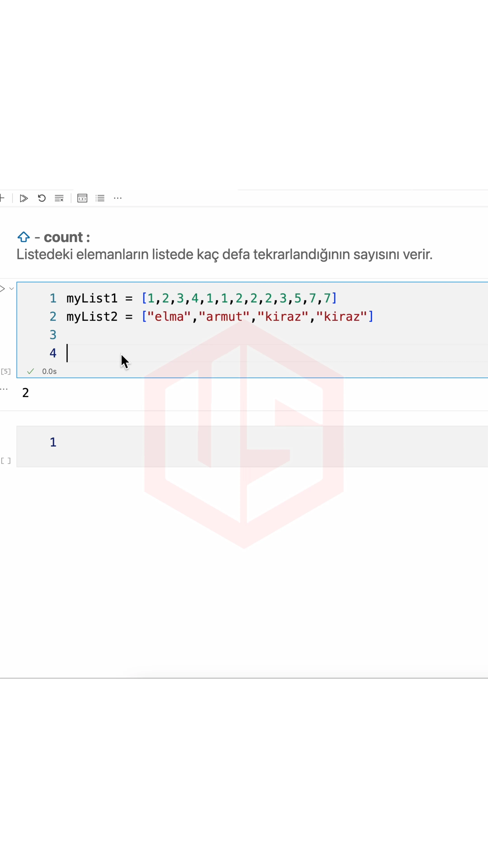The width and height of the screenshot is (488, 868).
Task: Click the empty execution count brackets
Action: point(6,461)
